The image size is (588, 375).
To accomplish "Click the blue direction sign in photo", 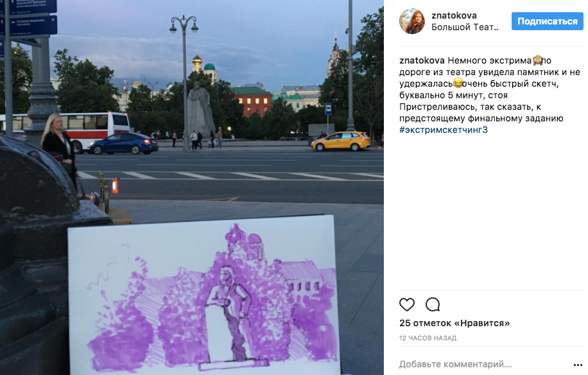I will pos(33,25).
